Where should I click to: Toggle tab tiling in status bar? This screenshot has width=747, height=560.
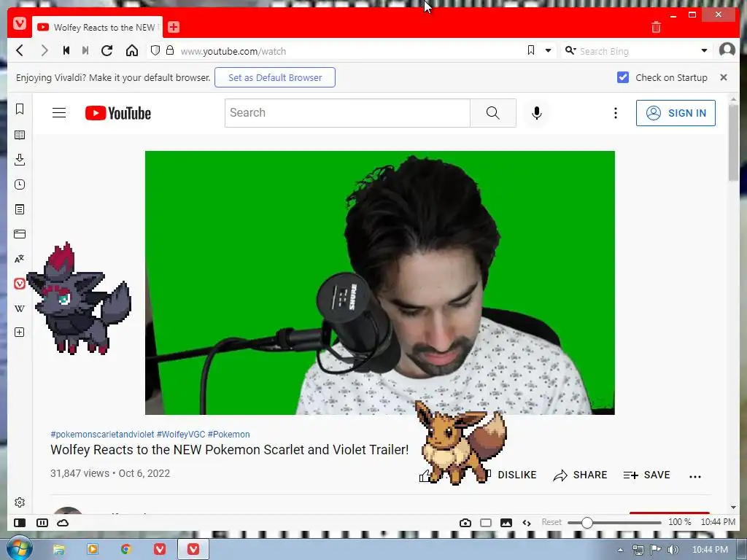(x=42, y=523)
